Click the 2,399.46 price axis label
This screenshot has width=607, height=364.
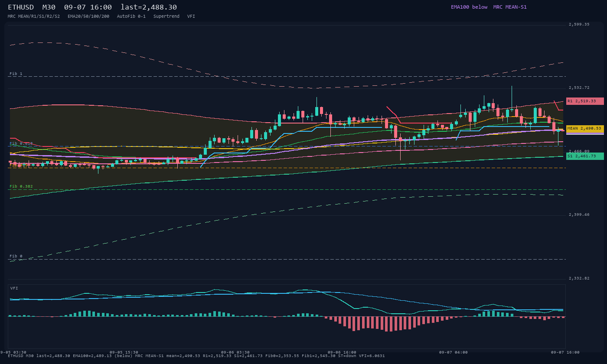pos(579,214)
